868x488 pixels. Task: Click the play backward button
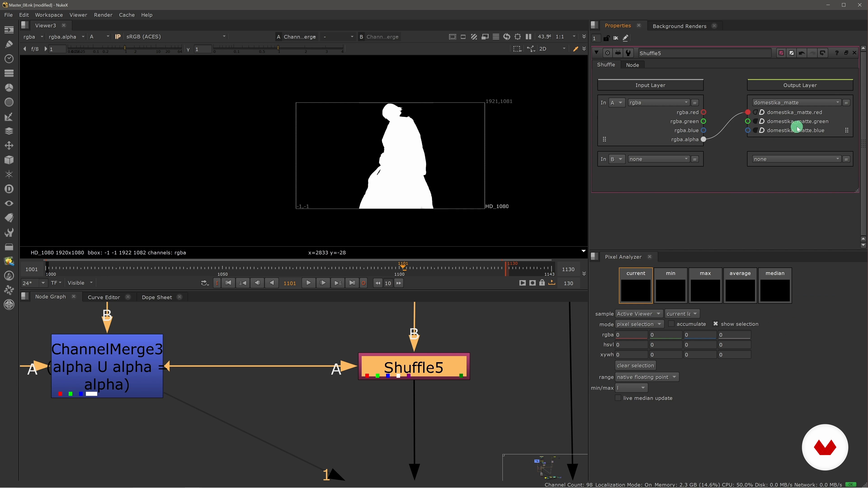[271, 283]
